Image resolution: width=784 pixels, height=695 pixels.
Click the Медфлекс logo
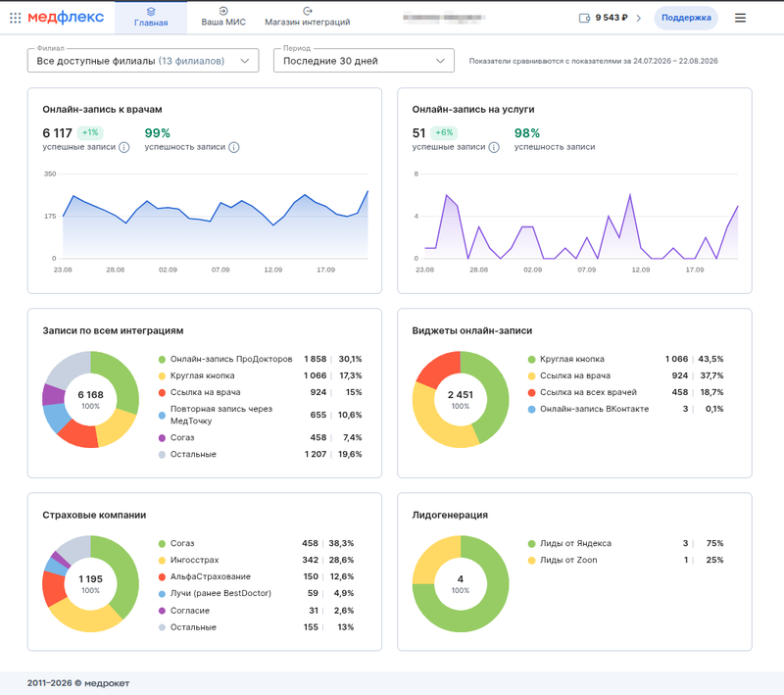[x=66, y=18]
